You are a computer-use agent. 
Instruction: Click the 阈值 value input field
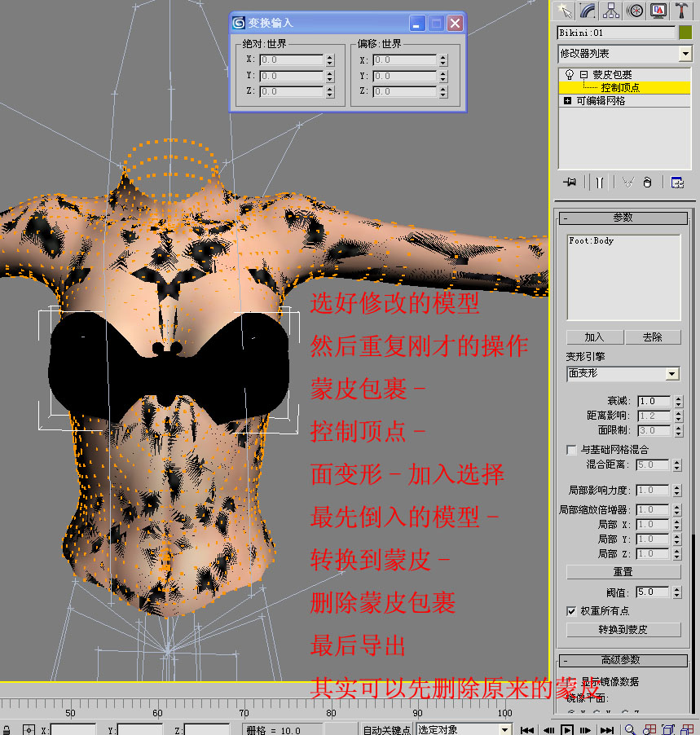click(x=652, y=592)
